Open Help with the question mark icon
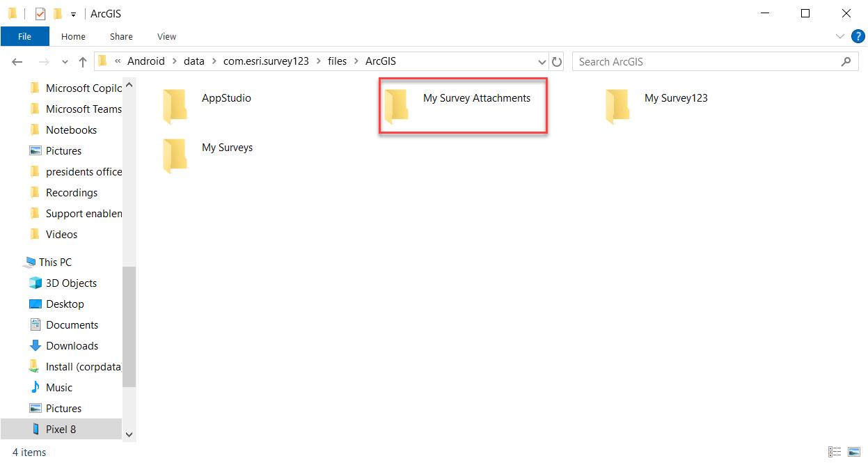 pyautogui.click(x=858, y=36)
